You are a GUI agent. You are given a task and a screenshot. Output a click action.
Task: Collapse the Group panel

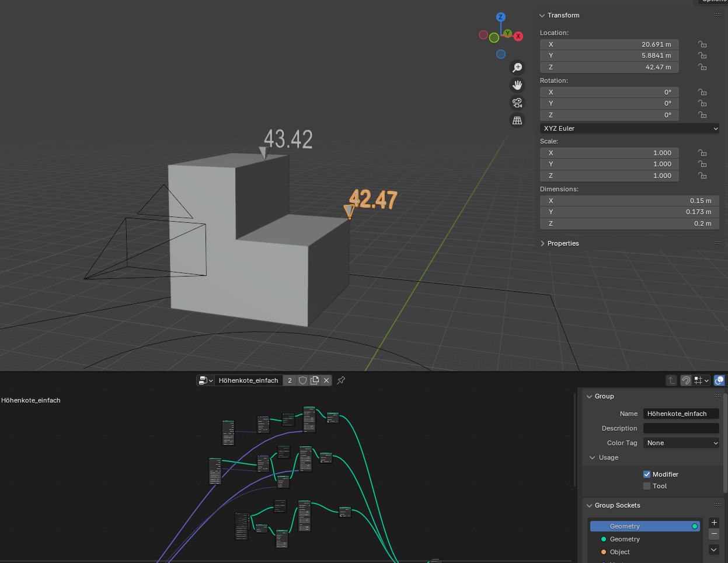(589, 396)
